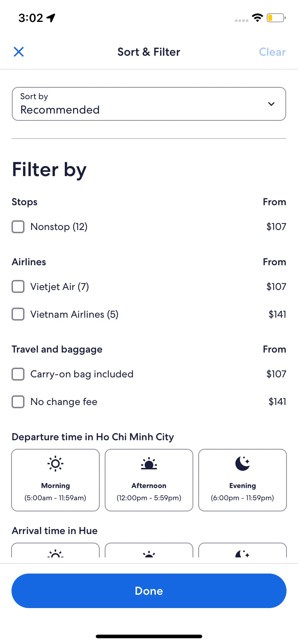The height and width of the screenshot is (644, 298).
Task: Select the Afternoon arrival sunset icon in Hue
Action: coord(149,554)
